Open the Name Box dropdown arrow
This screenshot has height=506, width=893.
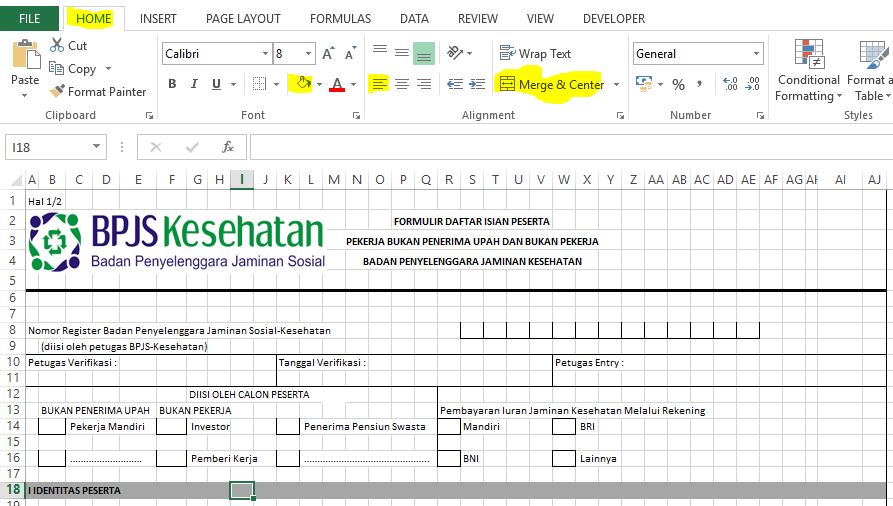tap(96, 147)
